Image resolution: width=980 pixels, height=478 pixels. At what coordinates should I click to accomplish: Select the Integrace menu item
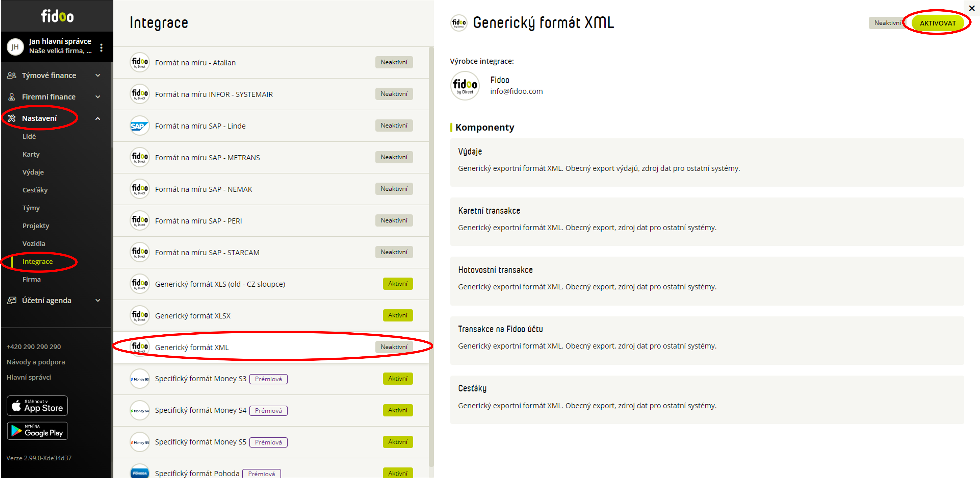coord(38,261)
